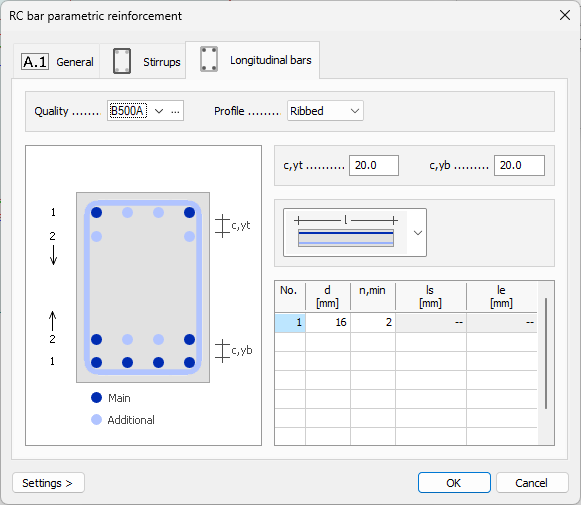Viewport: 581px width, 505px height.
Task: Click the Cancel button
Action: tap(532, 483)
